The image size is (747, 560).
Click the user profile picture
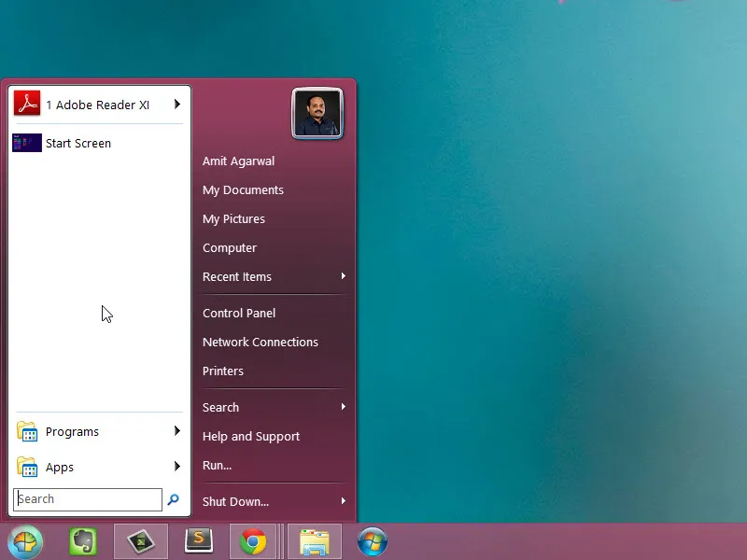click(x=317, y=112)
